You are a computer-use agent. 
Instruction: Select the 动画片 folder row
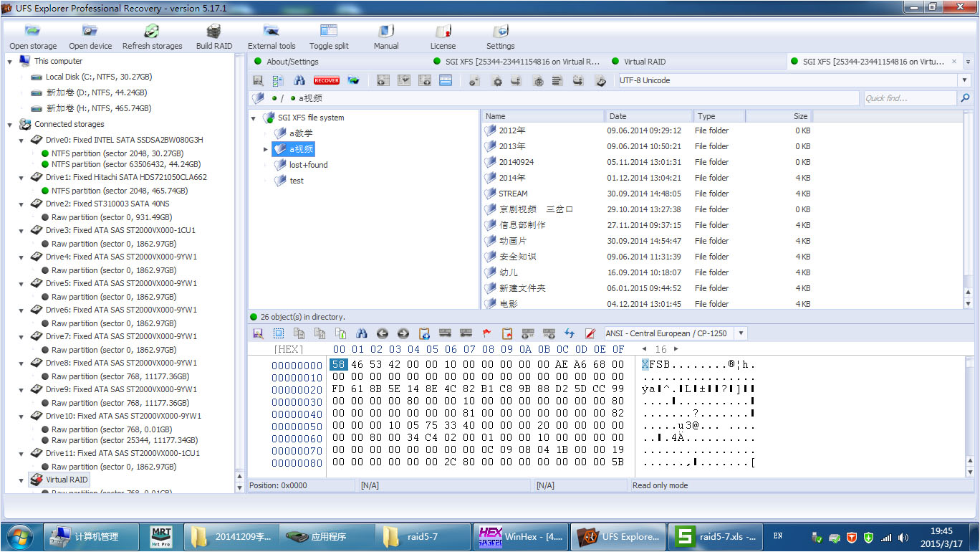coord(648,241)
